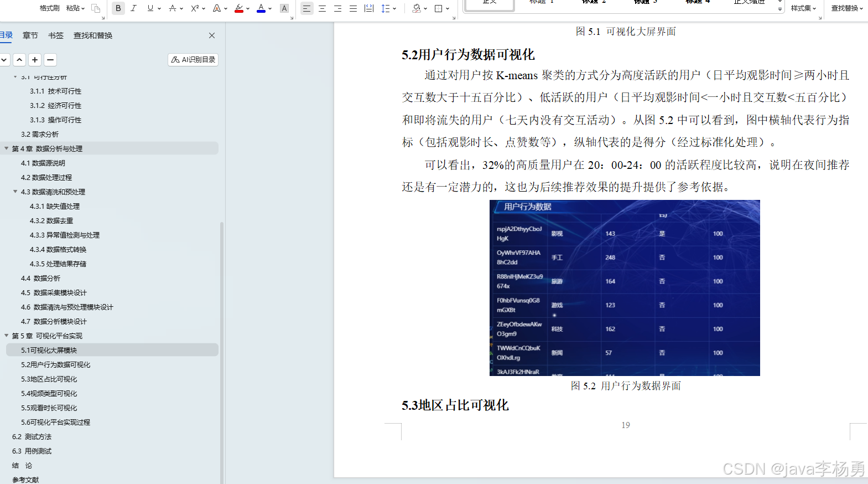Click the plus icon to expand levels
Screen dimensions: 868x484
[35, 60]
